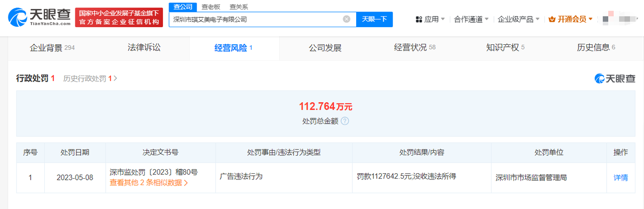Switch to the 查关系 search tab
This screenshot has width=644, height=209.
click(238, 7)
